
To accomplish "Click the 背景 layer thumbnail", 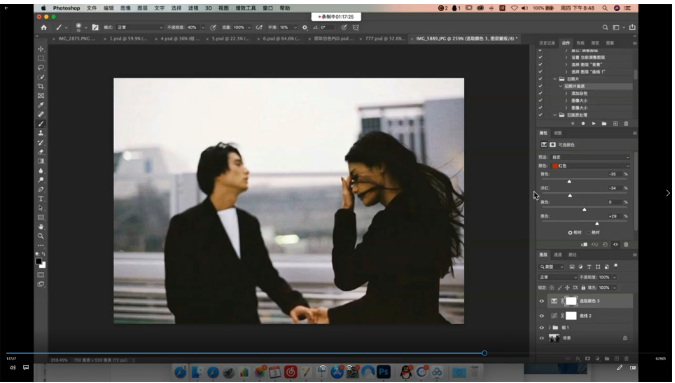I will (554, 338).
